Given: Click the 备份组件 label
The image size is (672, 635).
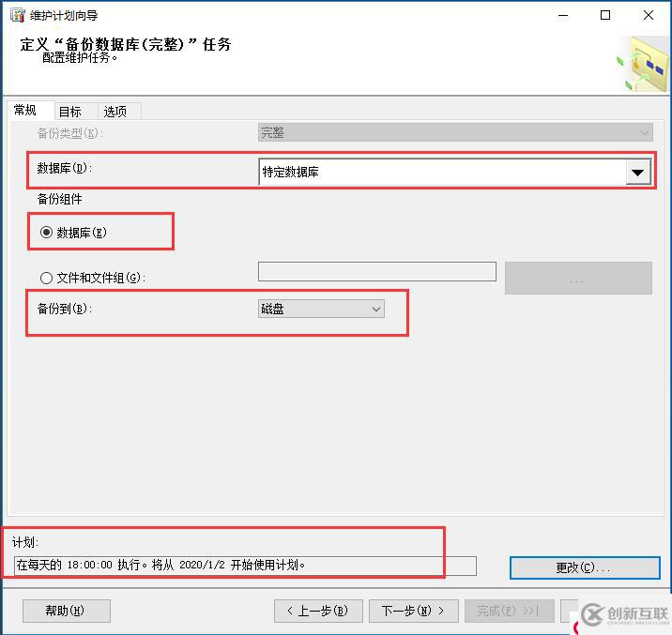Looking at the screenshot, I should coord(59,199).
